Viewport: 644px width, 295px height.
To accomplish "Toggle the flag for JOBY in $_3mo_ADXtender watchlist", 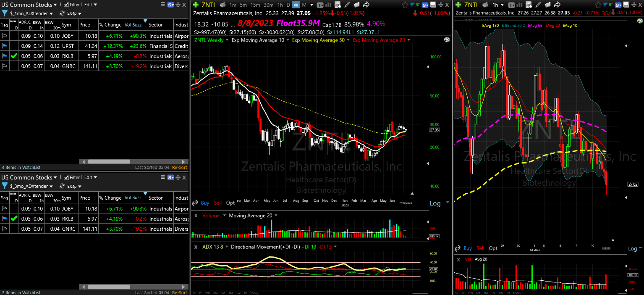I will [5, 208].
